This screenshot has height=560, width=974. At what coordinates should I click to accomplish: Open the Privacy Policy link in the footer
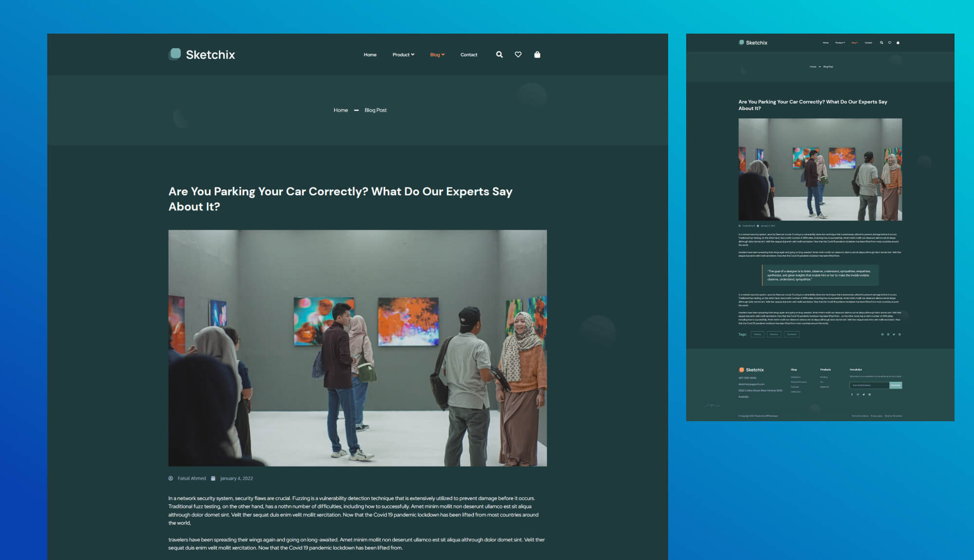(877, 415)
